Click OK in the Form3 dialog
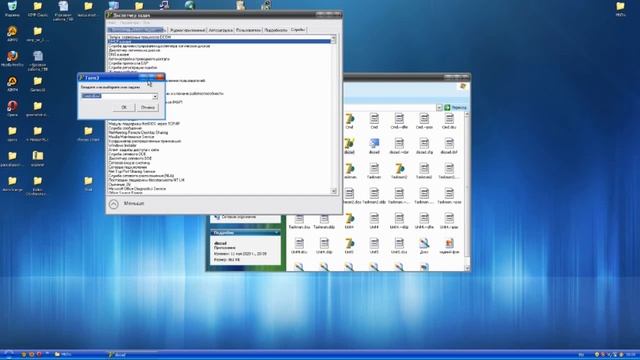The width and height of the screenshot is (640, 360). tap(124, 107)
